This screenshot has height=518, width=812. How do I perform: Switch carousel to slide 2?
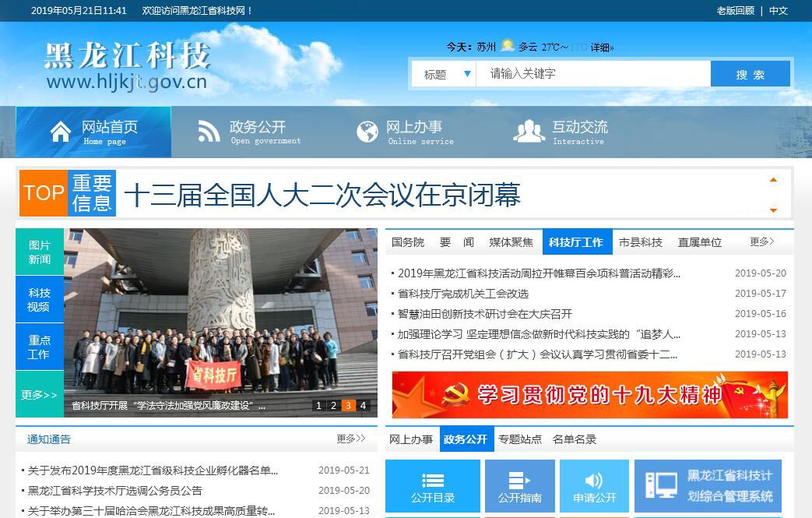[333, 405]
